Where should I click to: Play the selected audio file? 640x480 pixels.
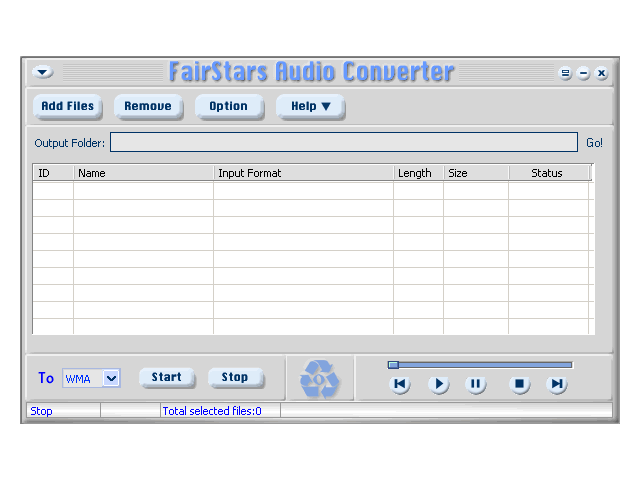439,384
